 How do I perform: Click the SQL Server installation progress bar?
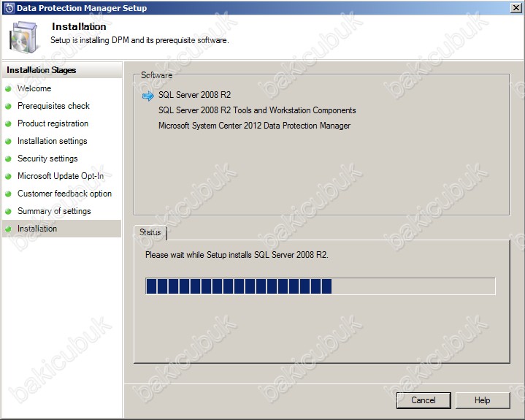[320, 286]
